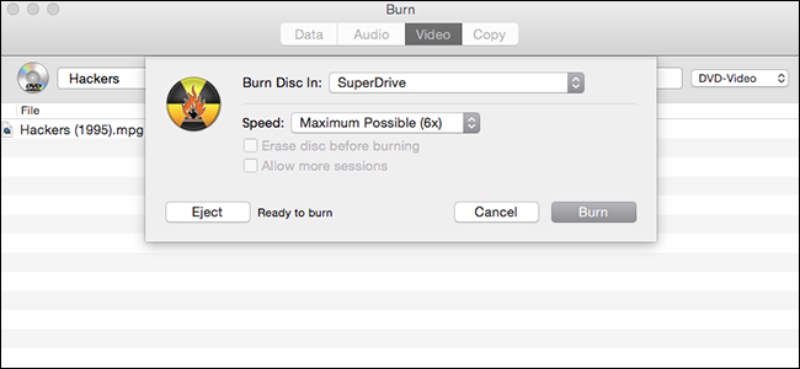Open the Speed Maximum Possible dropdown
The height and width of the screenshot is (369, 800).
tap(385, 123)
